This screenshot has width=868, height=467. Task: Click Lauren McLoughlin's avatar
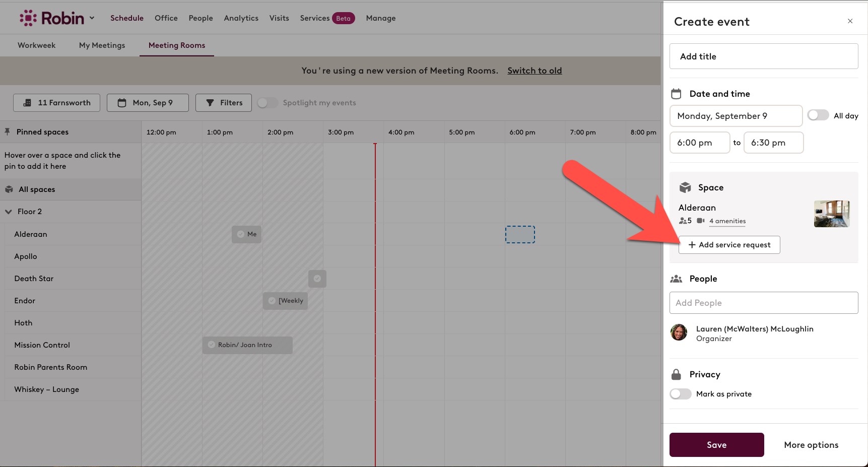[679, 332]
